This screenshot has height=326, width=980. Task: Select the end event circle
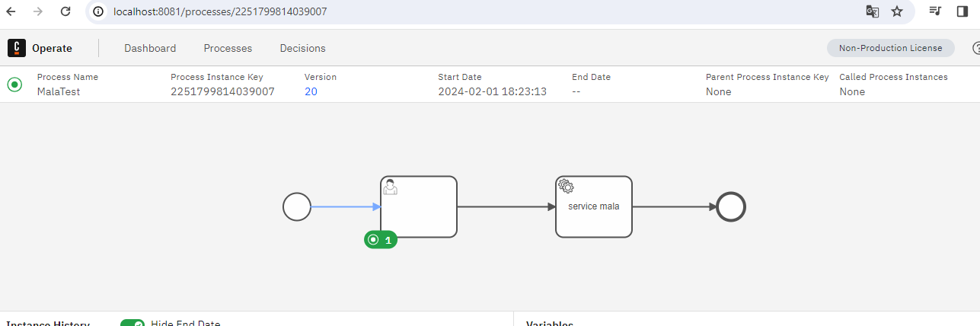tap(731, 206)
